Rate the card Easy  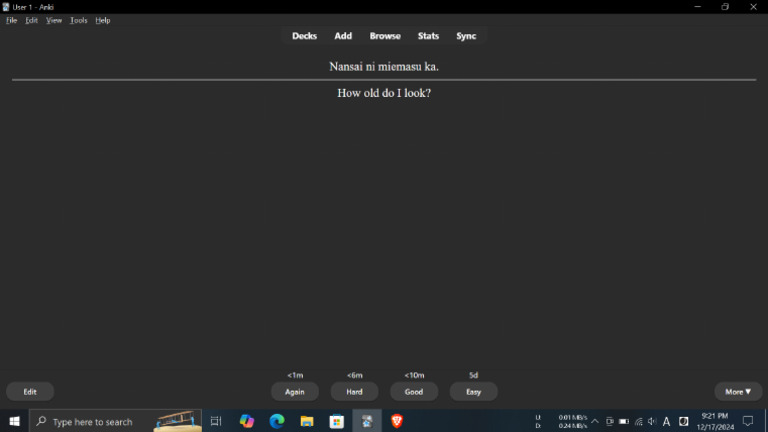tap(473, 391)
